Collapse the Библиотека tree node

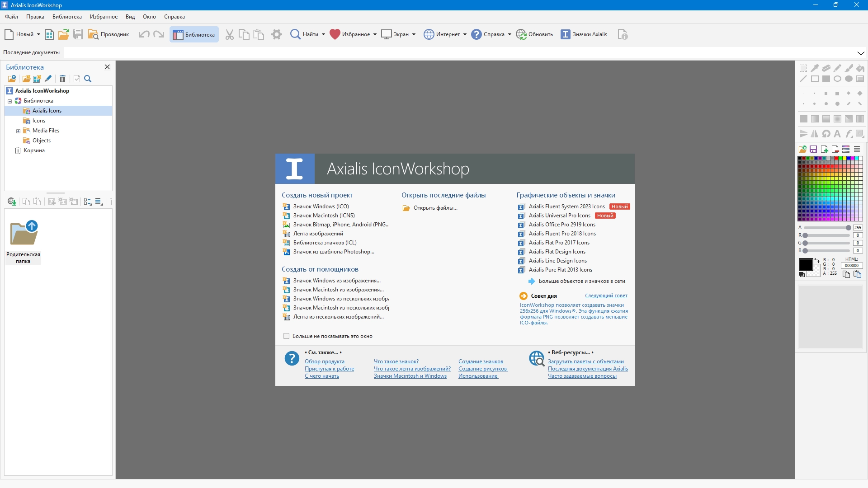(9, 101)
